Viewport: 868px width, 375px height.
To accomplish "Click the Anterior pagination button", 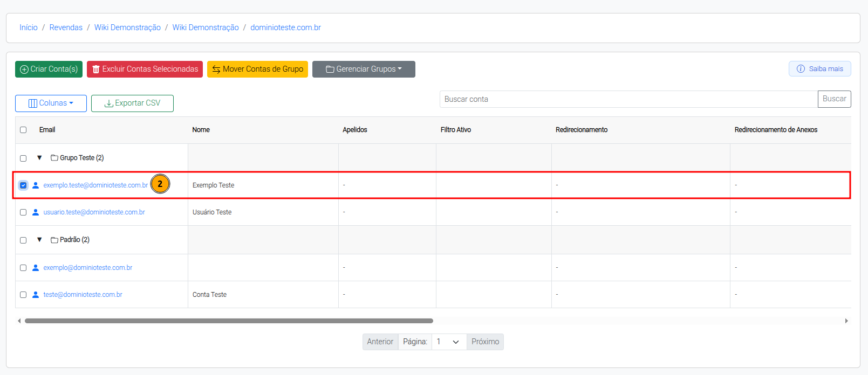I will pyautogui.click(x=380, y=342).
